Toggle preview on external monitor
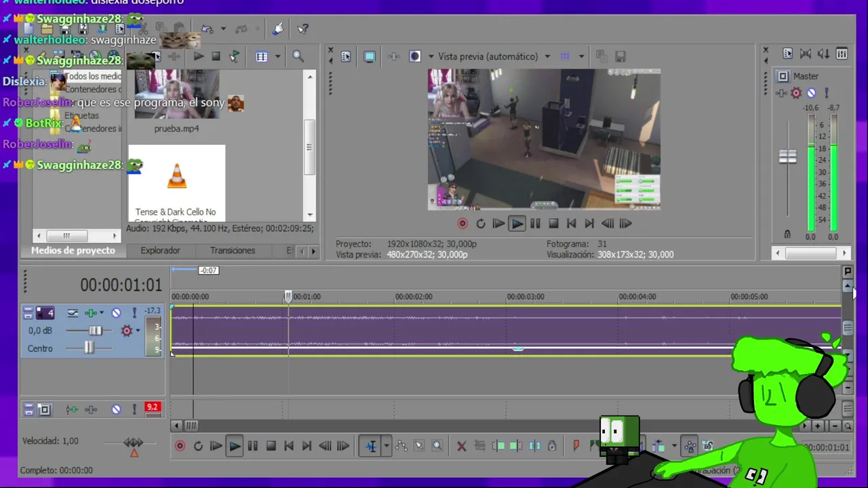The width and height of the screenshot is (868, 488). [370, 57]
